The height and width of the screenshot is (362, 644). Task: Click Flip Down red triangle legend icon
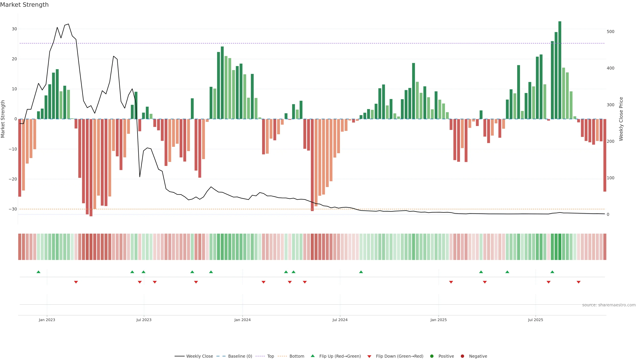point(369,356)
